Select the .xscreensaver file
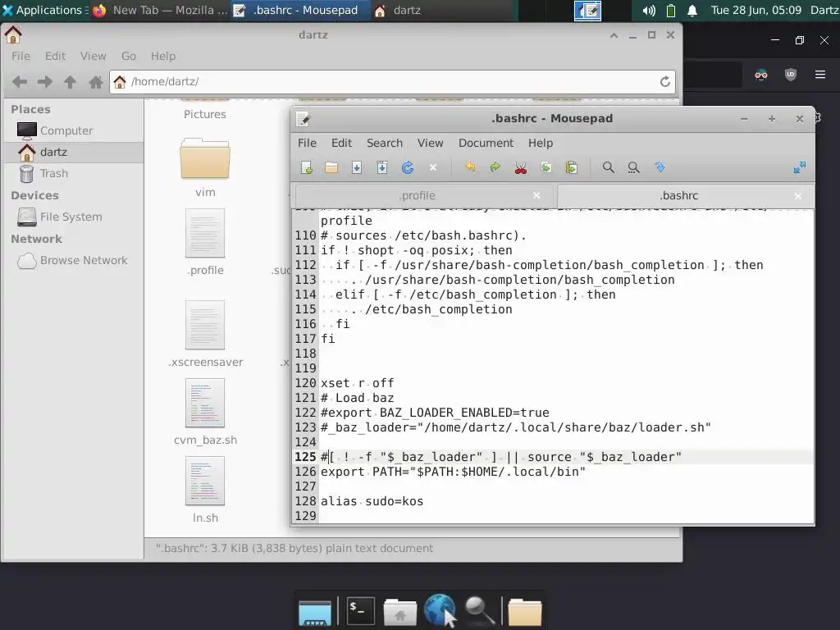This screenshot has height=630, width=840. (205, 335)
